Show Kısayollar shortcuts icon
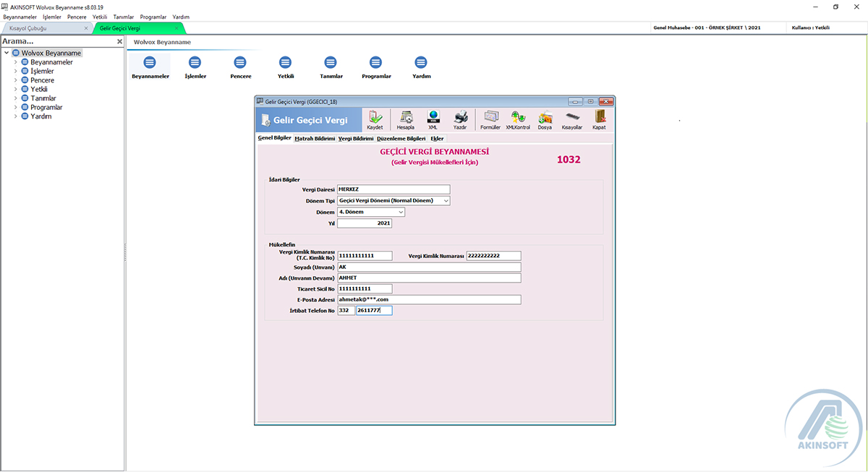This screenshot has height=472, width=868. 571,119
